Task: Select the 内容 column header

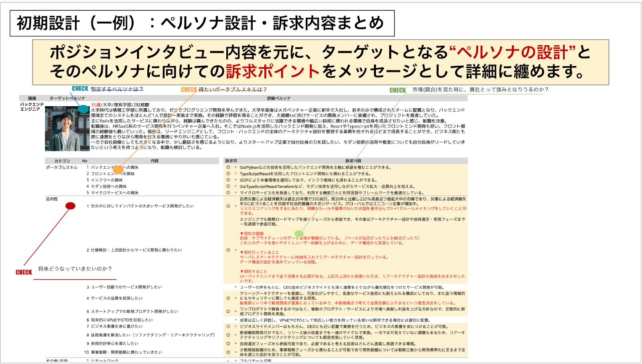Action: [154, 161]
